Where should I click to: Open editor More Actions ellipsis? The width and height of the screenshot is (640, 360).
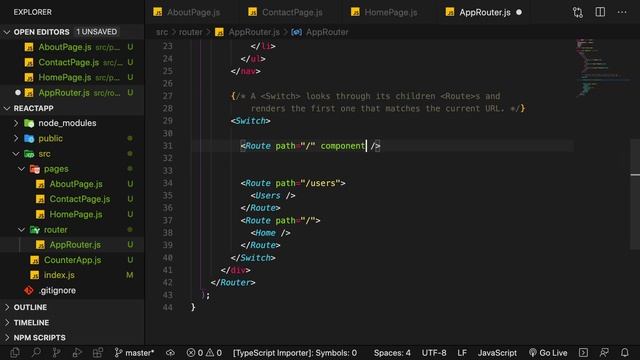point(622,12)
